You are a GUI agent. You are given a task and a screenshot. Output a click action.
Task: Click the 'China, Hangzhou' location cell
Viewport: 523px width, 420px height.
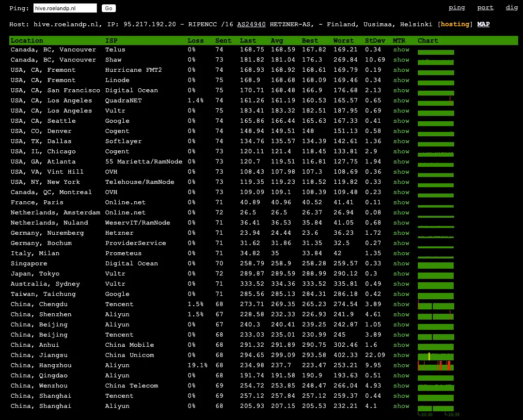pos(41,365)
